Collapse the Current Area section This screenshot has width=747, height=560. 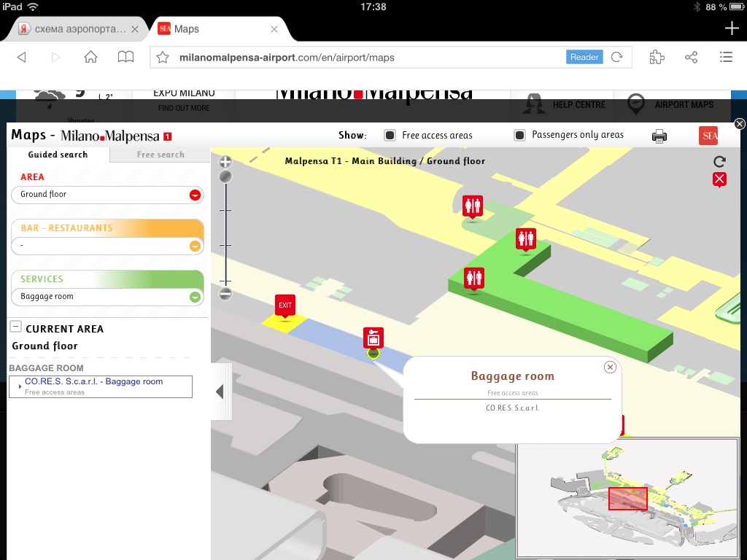[x=16, y=327]
